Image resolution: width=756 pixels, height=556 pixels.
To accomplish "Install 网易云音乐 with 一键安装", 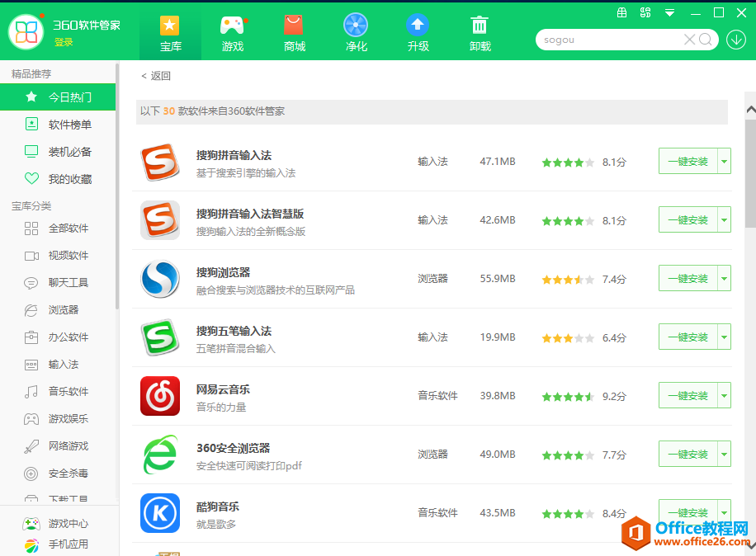I will pos(688,396).
